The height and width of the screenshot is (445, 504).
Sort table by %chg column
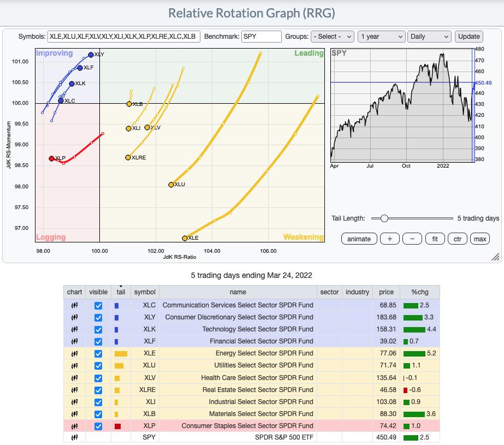point(420,292)
